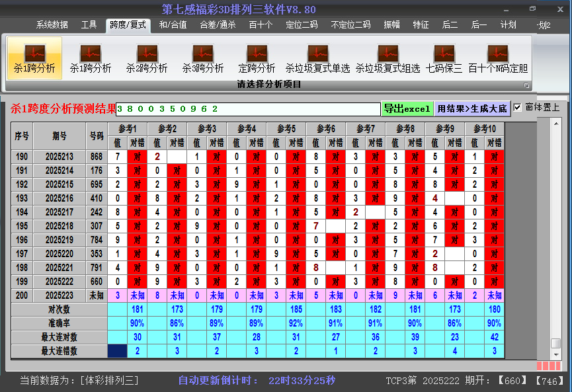Toggle the 窗体置上 checkbox
The height and width of the screenshot is (392, 572).
point(518,107)
